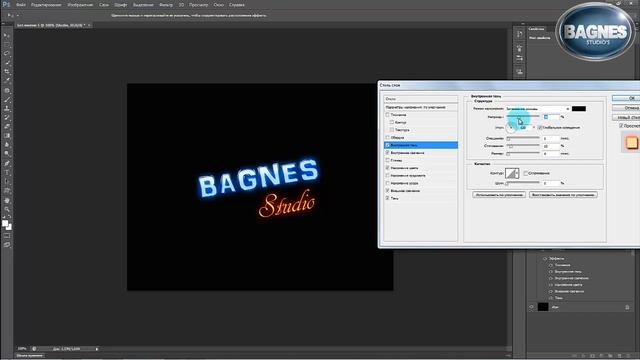Open the Файл menu
This screenshot has width=640, height=360.
21,5
